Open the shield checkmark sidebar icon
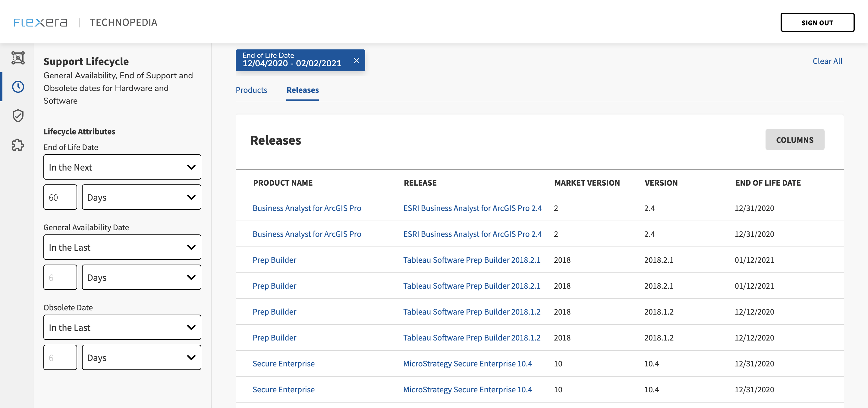This screenshot has height=408, width=868. (18, 116)
